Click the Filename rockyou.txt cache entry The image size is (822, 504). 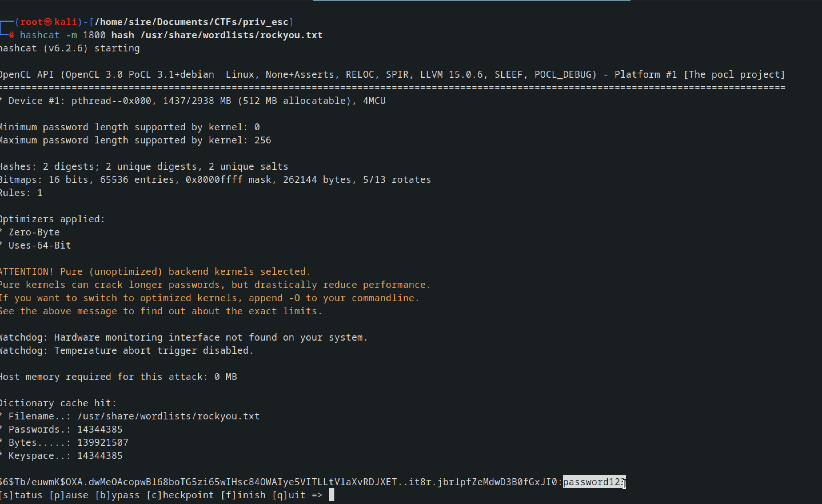pos(130,416)
